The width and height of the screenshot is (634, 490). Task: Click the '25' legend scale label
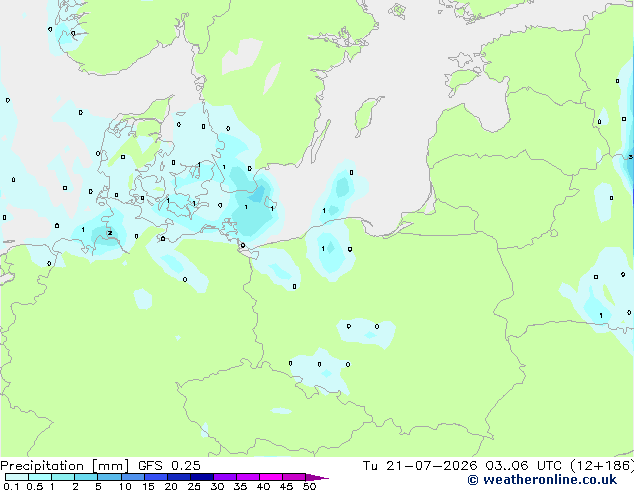(194, 486)
